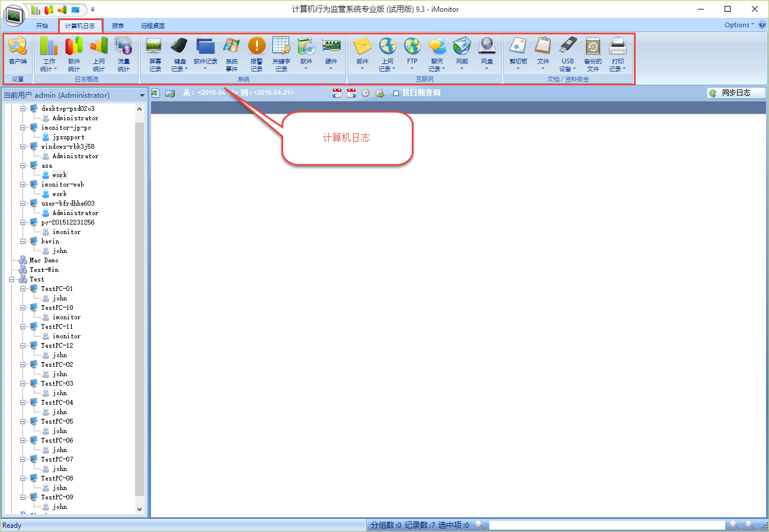The image size is (769, 532).
Task: Click the 硬件 hardware icon
Action: pyautogui.click(x=331, y=54)
